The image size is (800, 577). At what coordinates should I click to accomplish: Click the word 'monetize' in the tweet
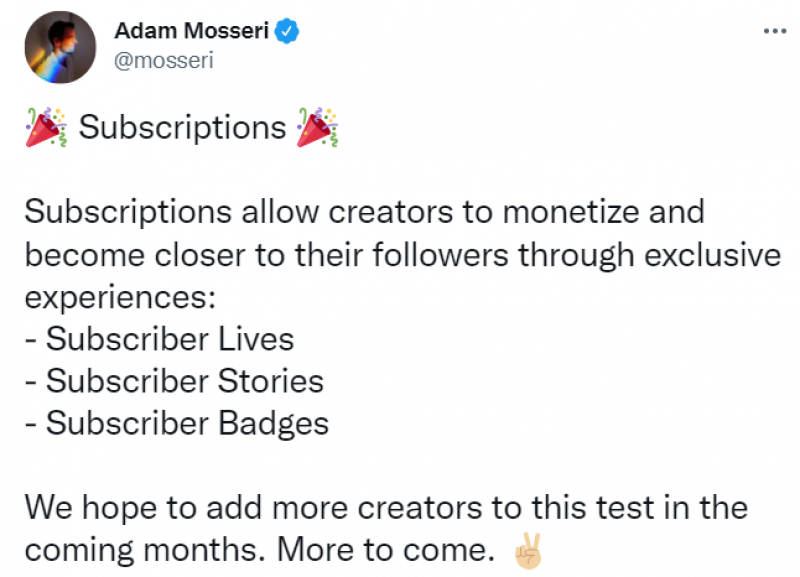(569, 212)
